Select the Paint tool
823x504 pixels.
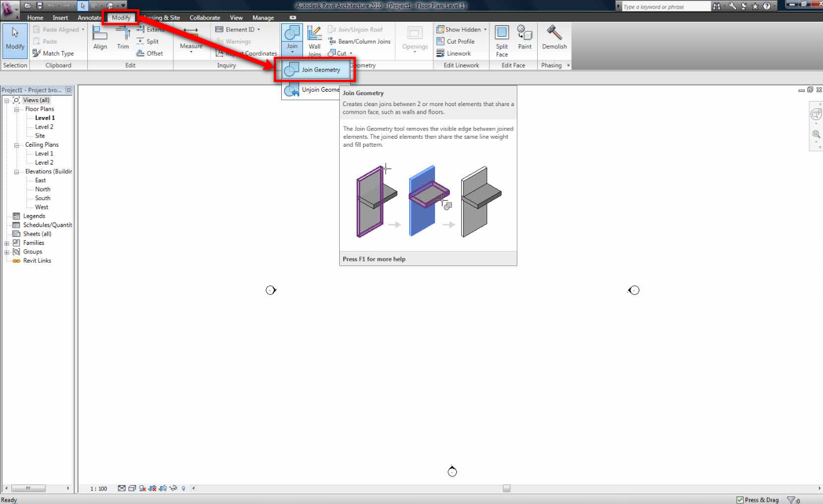(x=525, y=38)
